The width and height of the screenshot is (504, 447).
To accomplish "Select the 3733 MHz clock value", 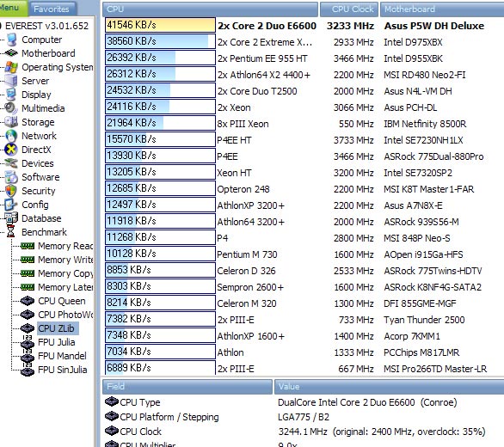I will point(353,140).
